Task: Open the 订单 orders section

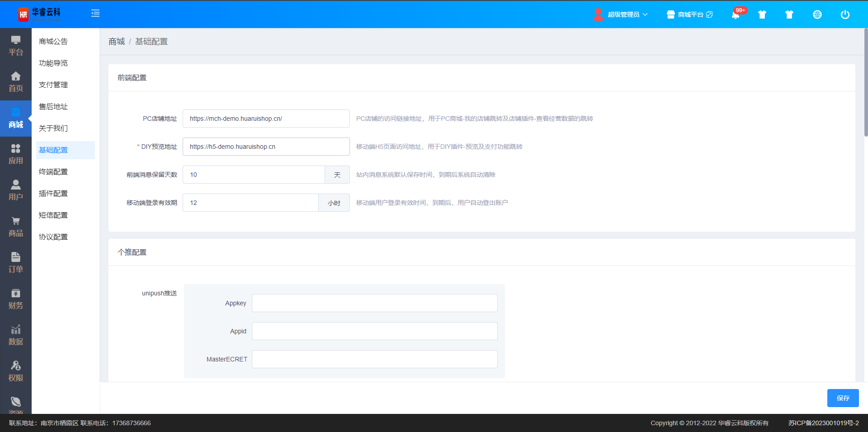Action: pyautogui.click(x=16, y=263)
